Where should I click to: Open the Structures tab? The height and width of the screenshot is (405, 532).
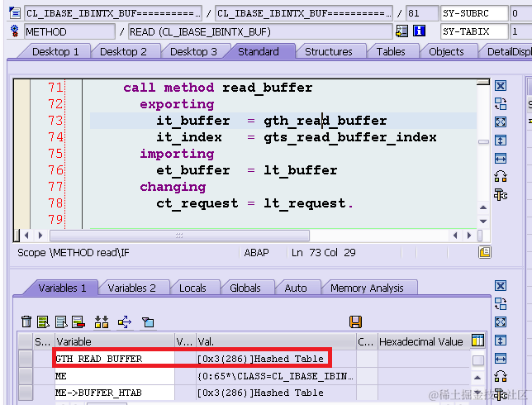329,51
